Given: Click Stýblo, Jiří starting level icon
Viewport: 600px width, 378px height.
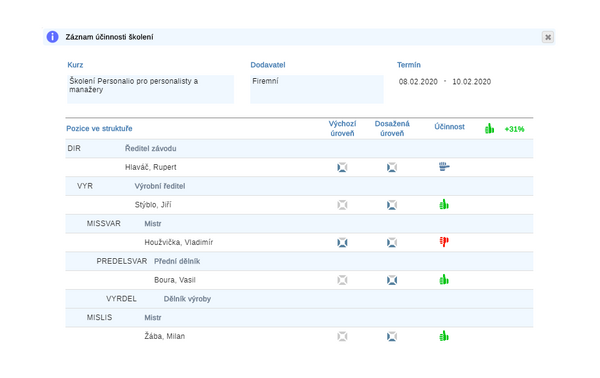Looking at the screenshot, I should (x=342, y=205).
